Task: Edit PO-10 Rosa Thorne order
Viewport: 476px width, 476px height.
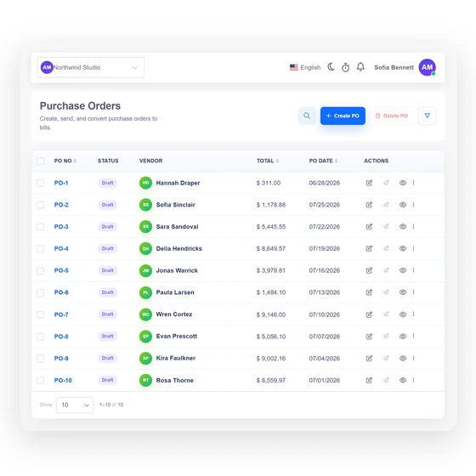Action: pos(369,380)
